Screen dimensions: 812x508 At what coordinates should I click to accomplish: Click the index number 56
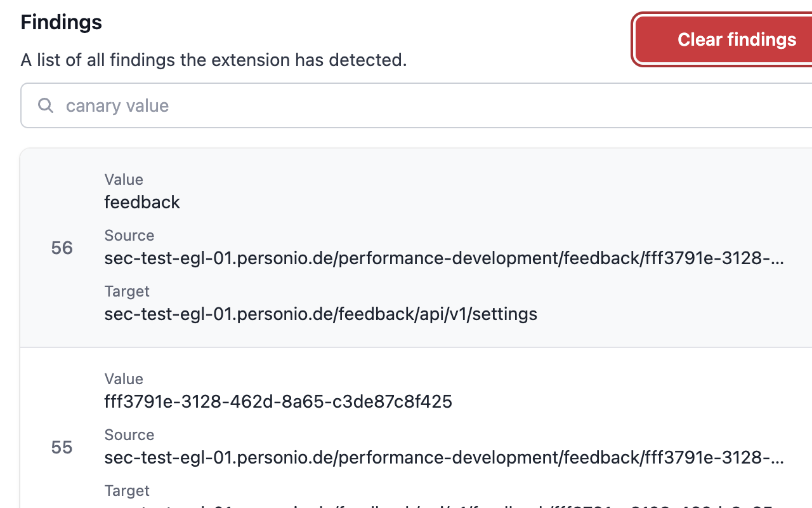(62, 248)
